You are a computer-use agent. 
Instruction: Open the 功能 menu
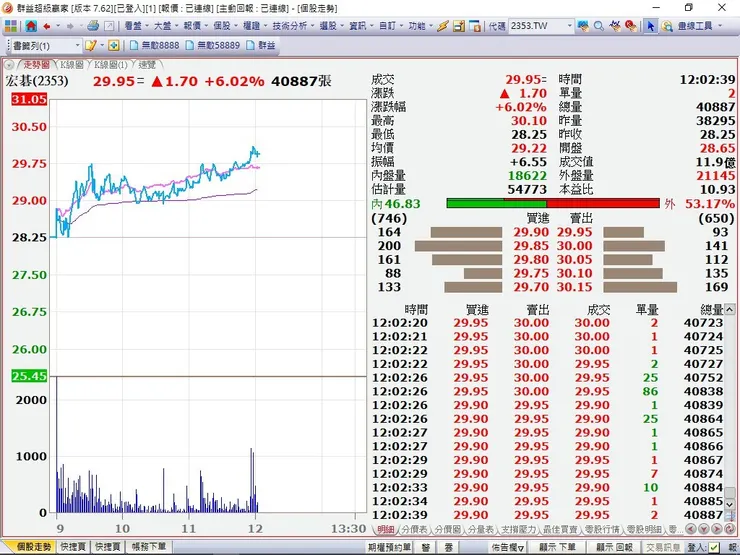tap(420, 26)
